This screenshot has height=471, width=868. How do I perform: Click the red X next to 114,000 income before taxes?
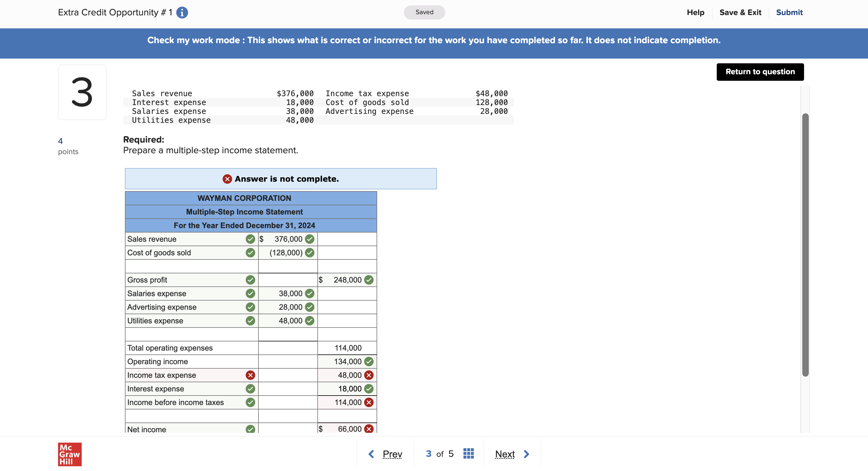pyautogui.click(x=369, y=402)
